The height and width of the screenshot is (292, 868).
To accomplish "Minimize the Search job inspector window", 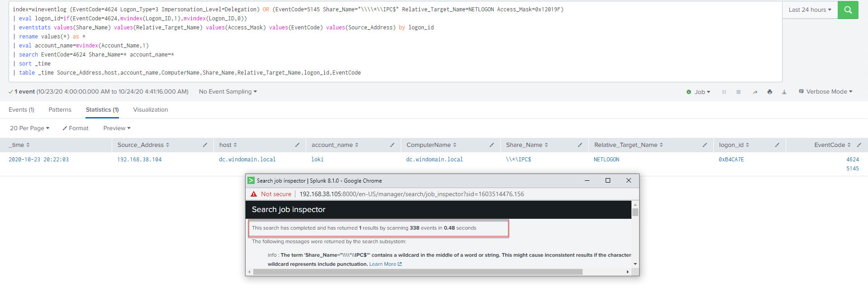I will [x=587, y=180].
